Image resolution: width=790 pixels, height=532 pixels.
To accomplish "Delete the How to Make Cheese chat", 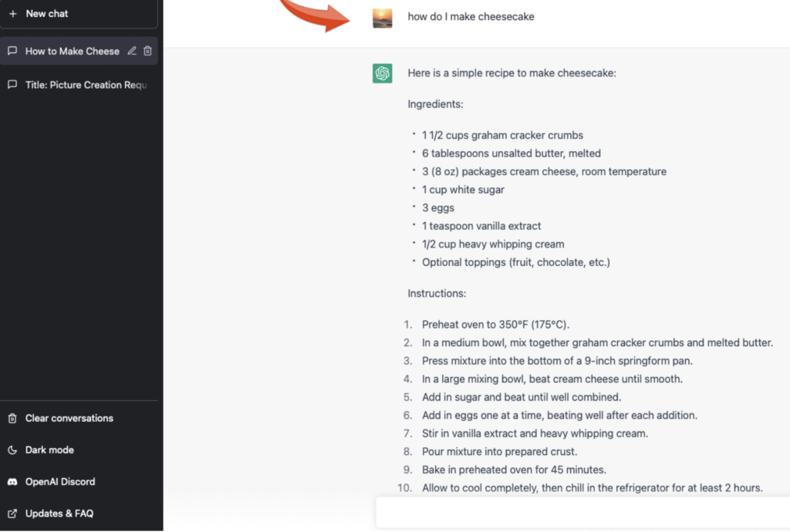I will (147, 51).
